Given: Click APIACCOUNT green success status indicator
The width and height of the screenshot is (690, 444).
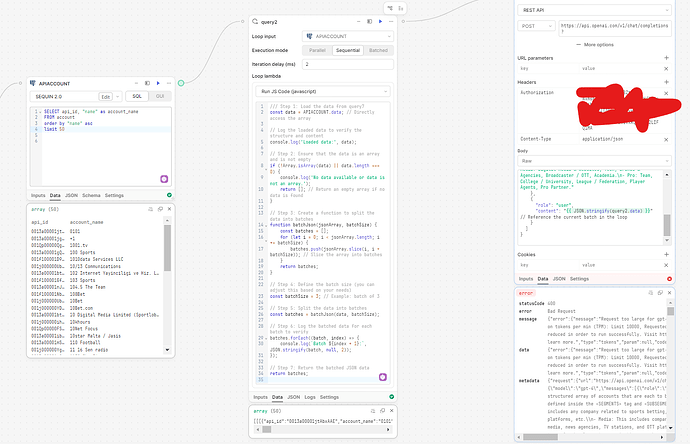Looking at the screenshot, I should coord(169,195).
